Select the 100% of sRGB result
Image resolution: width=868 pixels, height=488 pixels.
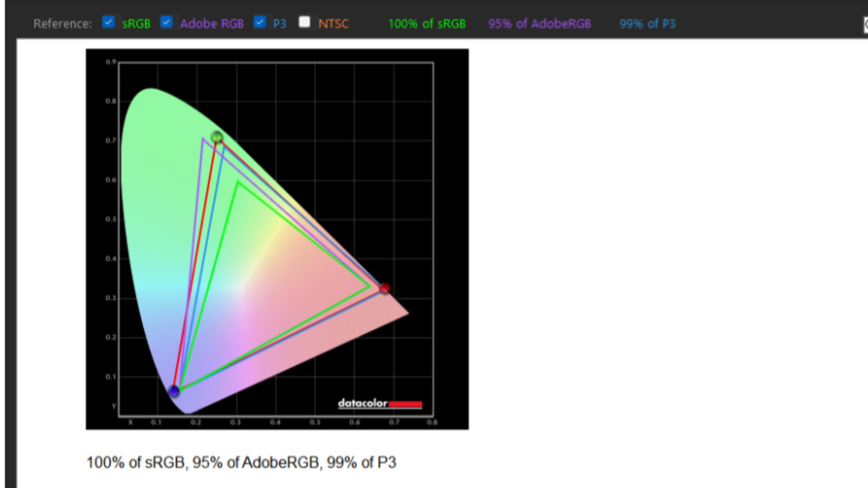tap(427, 24)
